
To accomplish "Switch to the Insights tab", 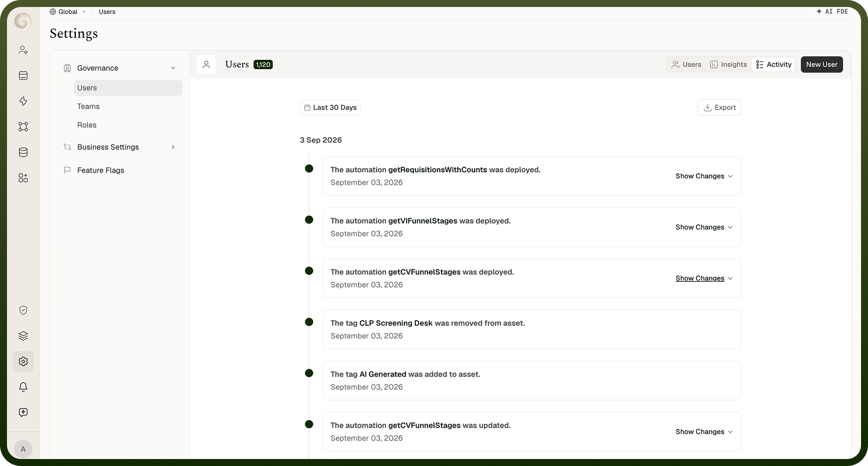I will [x=729, y=64].
